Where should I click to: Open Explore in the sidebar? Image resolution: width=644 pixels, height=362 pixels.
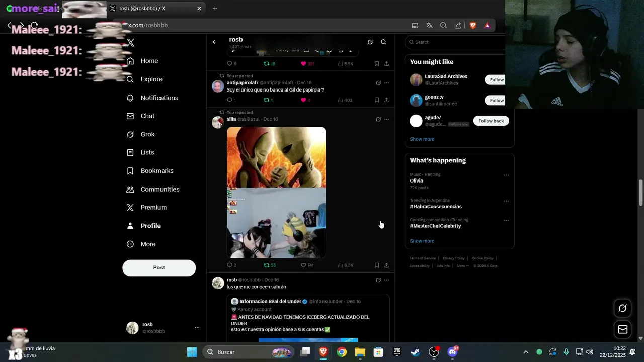click(x=144, y=79)
